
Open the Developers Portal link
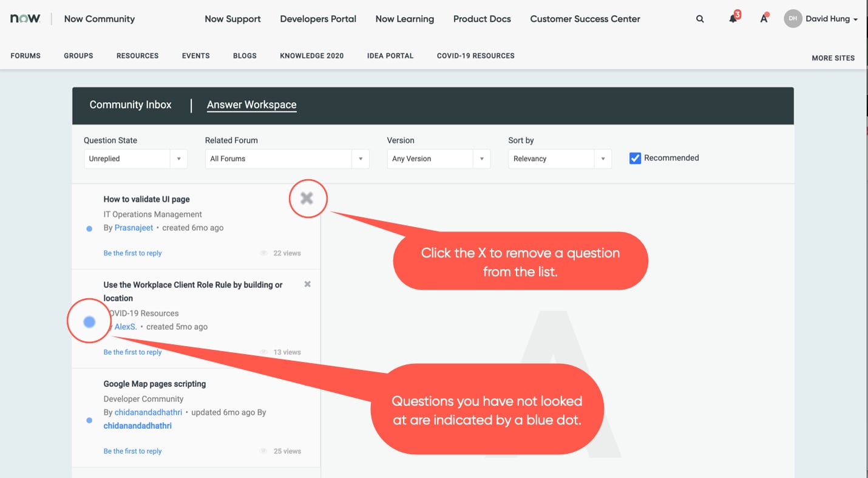(318, 19)
